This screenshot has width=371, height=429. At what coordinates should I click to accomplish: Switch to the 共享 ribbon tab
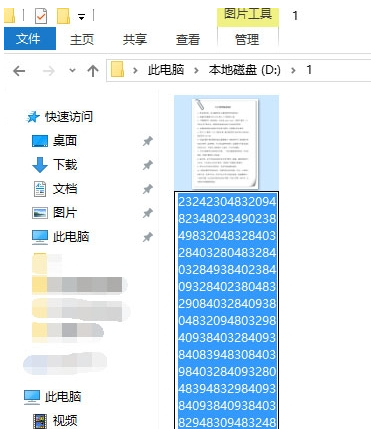point(135,39)
